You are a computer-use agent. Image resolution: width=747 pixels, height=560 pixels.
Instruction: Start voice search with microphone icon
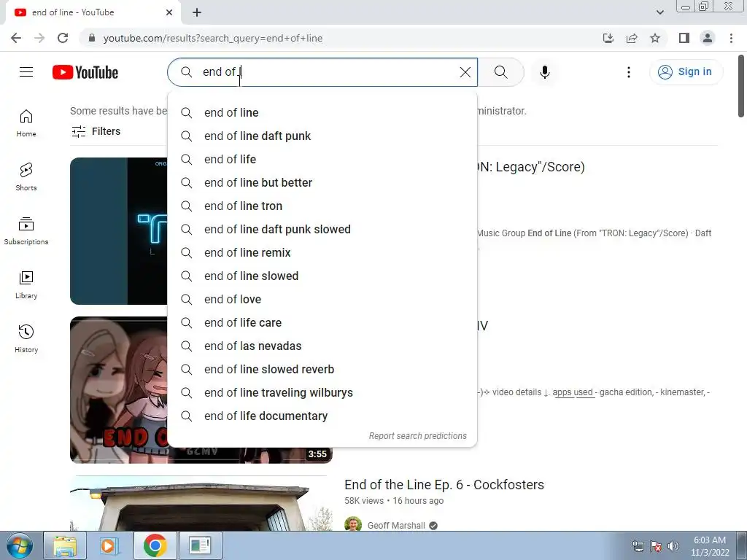coord(544,72)
